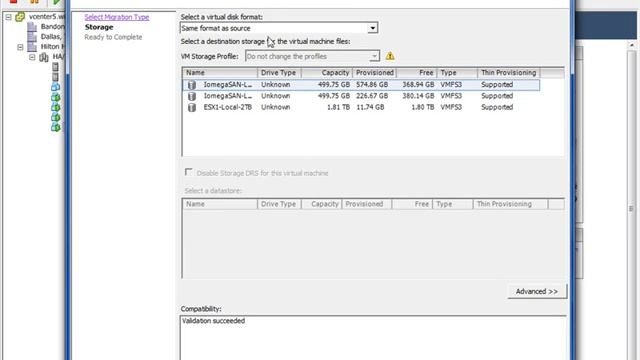
Task: Open the virtual disk format dropdown
Action: pos(372,28)
